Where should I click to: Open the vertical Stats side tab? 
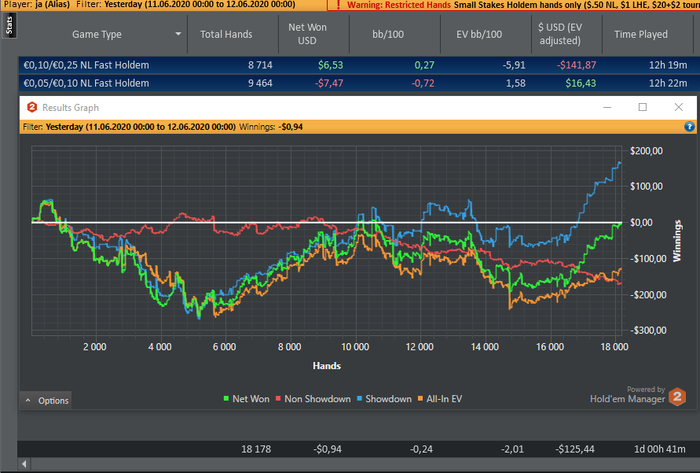[9, 26]
